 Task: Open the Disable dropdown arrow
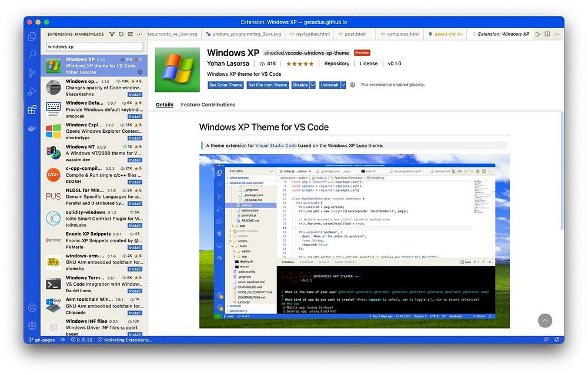pos(313,85)
